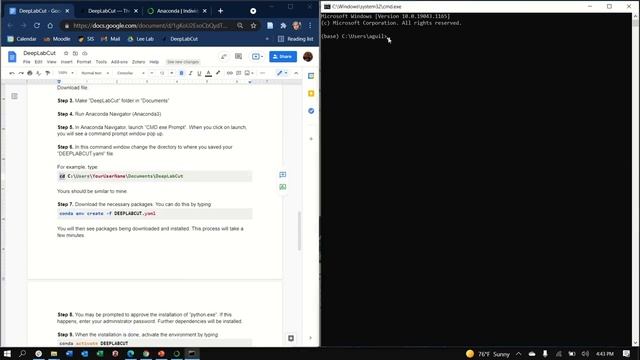
Task: Open the Add-ons menu
Action: 119,62
